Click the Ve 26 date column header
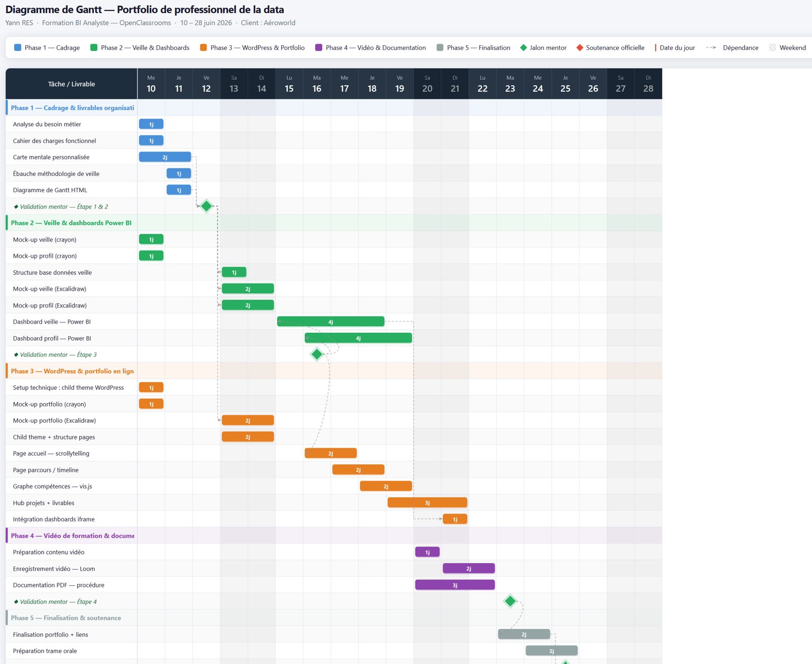This screenshot has height=664, width=812. (593, 84)
